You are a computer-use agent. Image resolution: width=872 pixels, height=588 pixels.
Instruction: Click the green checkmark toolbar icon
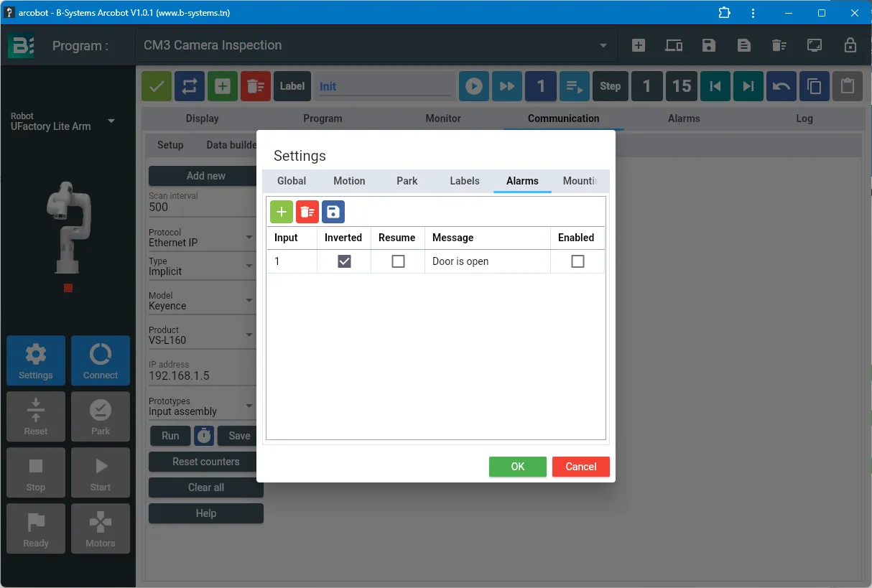(x=157, y=86)
